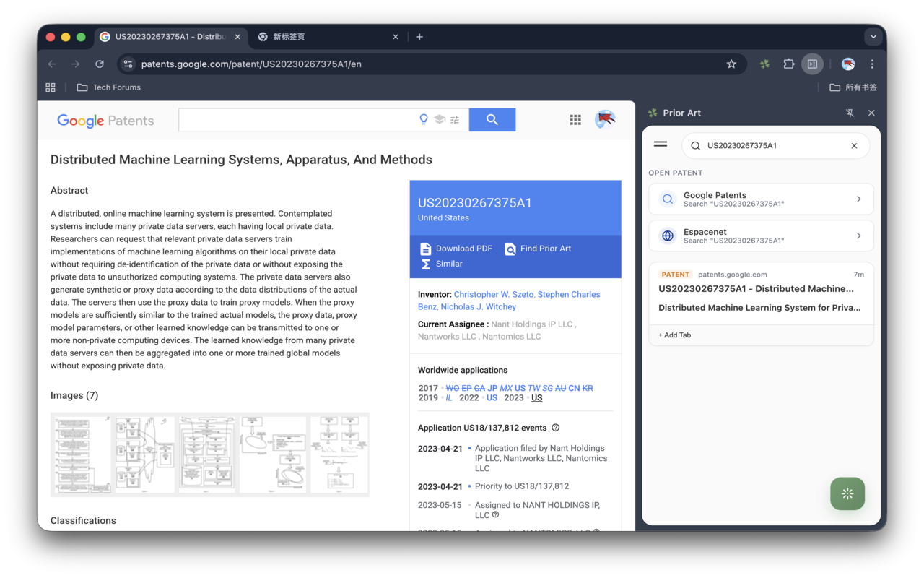Open search options via the tune sliders icon
Image resolution: width=924 pixels, height=578 pixels.
coord(455,120)
